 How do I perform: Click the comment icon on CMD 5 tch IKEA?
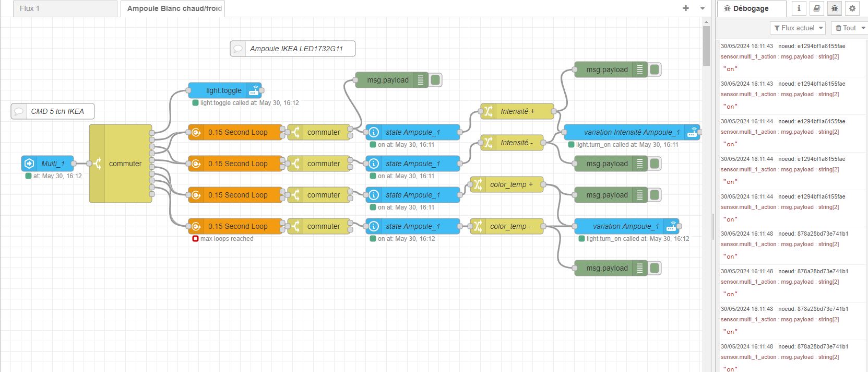pos(19,111)
